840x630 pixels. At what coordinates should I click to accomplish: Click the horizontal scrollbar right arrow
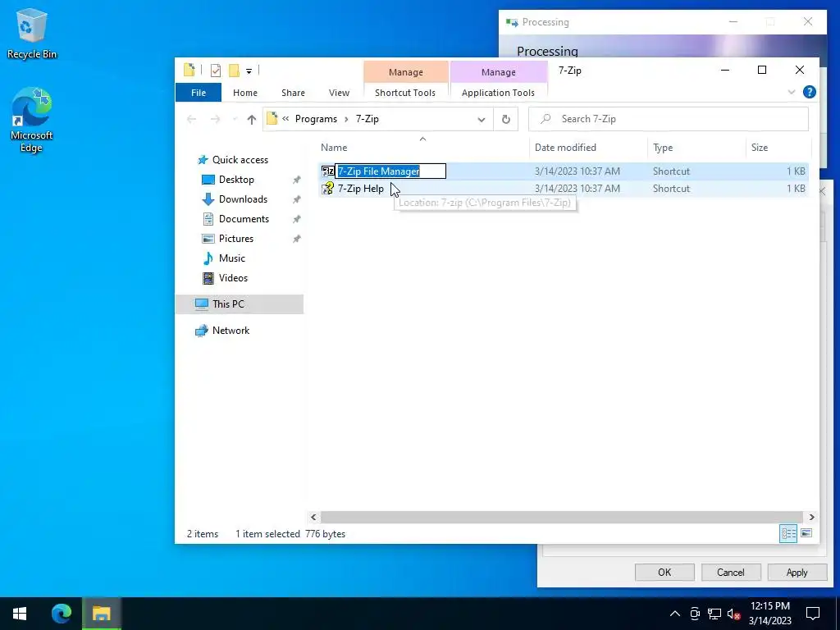point(811,517)
